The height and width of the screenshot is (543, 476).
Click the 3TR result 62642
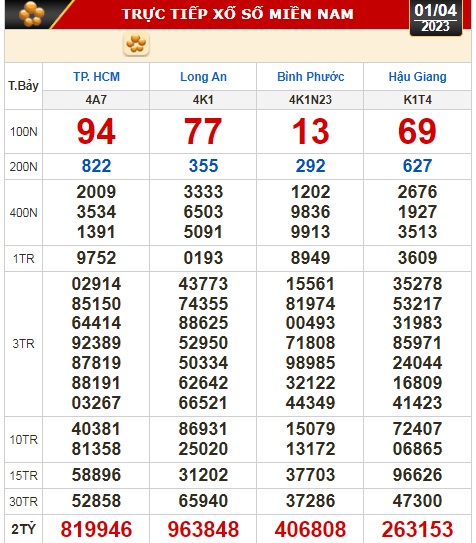(203, 383)
